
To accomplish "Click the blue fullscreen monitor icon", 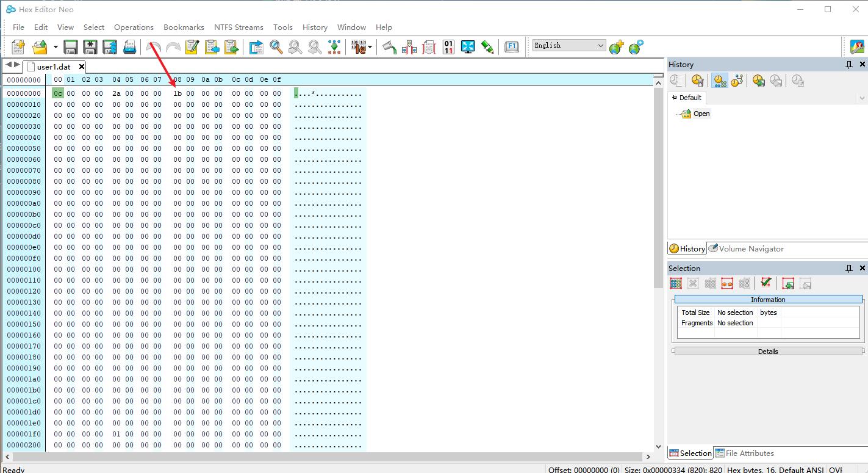I will coord(468,47).
